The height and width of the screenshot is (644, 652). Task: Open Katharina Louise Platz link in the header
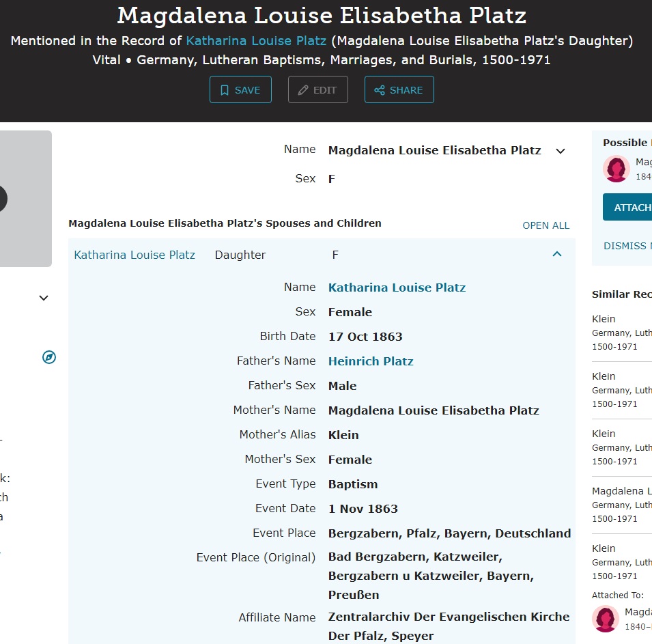coord(256,41)
